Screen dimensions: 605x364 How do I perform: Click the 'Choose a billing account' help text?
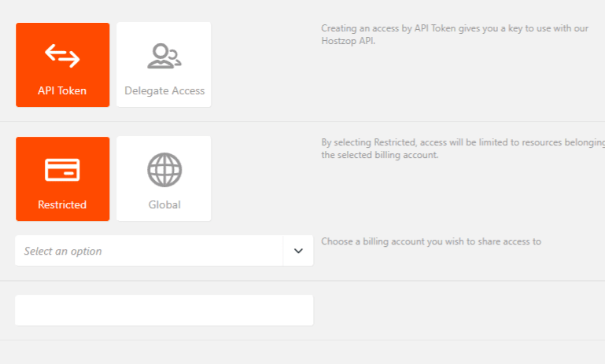[431, 242]
